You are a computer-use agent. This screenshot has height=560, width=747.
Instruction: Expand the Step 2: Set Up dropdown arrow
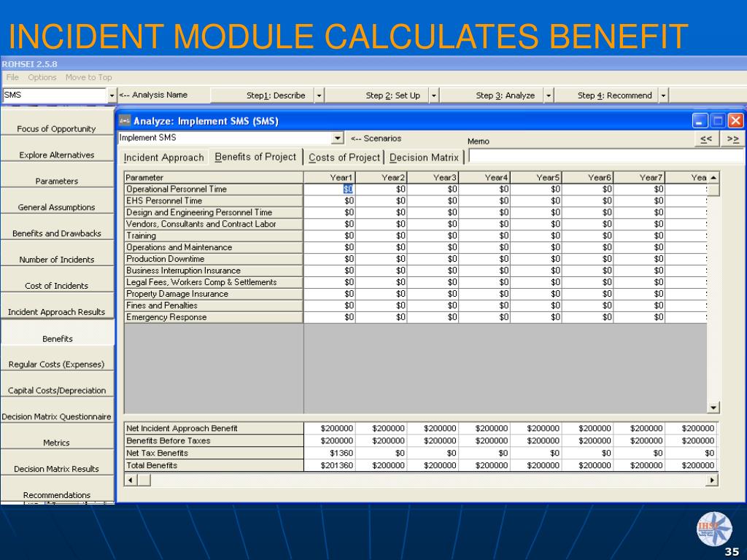coord(434,96)
